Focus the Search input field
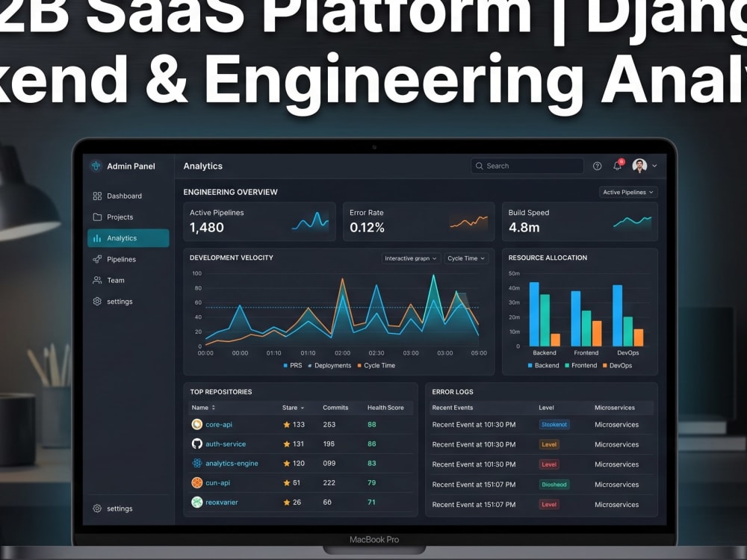 527,166
